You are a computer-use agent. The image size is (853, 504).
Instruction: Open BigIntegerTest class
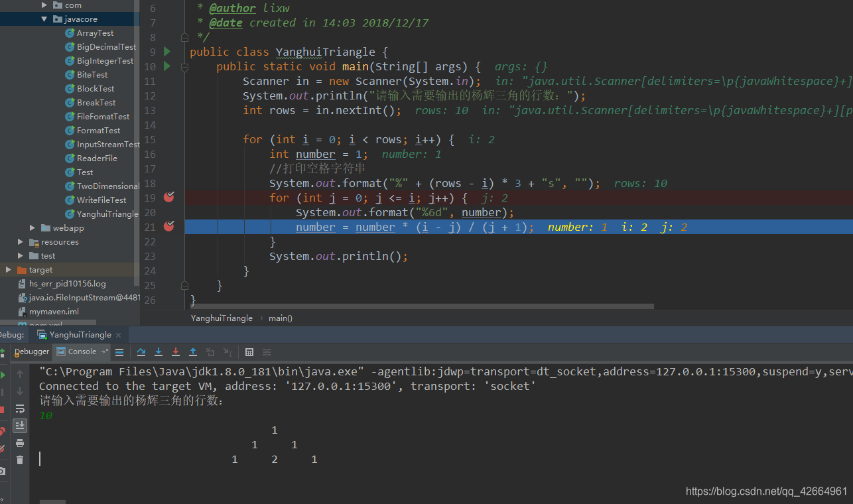[105, 61]
